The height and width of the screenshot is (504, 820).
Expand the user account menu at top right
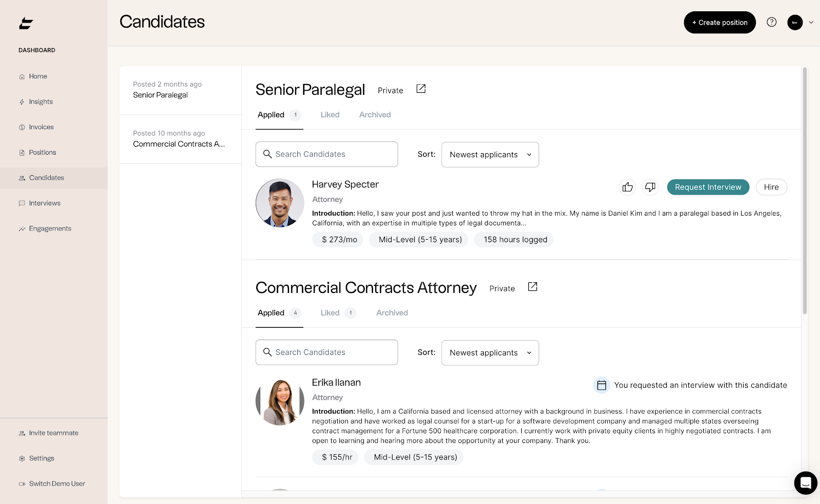pyautogui.click(x=800, y=22)
